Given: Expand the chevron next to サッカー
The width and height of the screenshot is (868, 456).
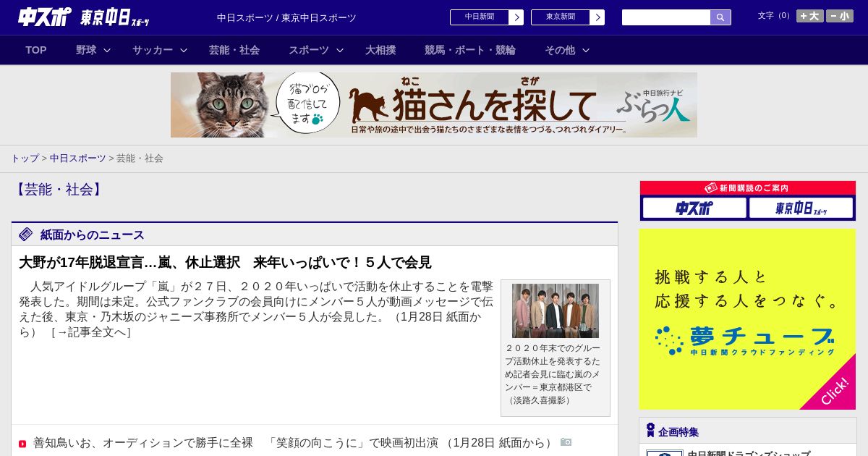Looking at the screenshot, I should pyautogui.click(x=184, y=50).
